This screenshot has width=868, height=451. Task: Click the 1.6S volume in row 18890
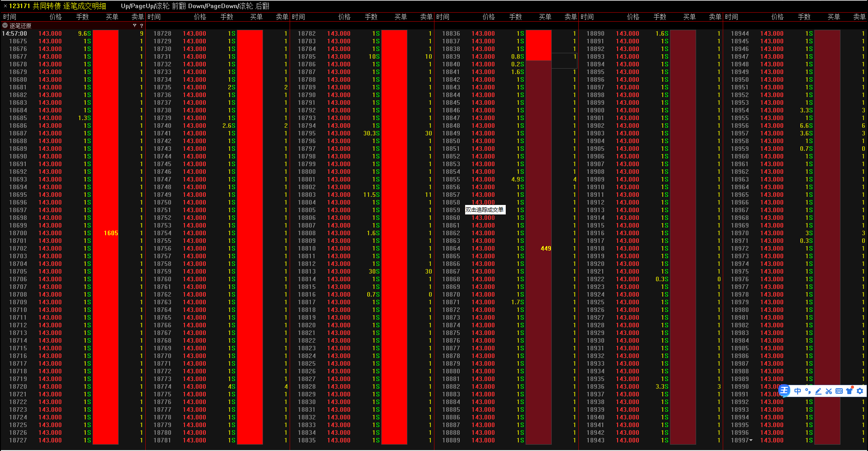pos(662,33)
